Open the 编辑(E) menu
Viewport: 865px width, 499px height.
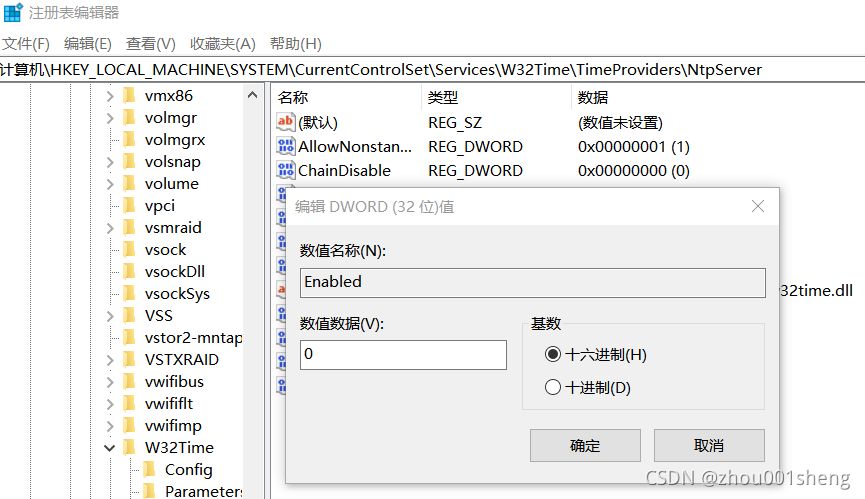[x=88, y=44]
